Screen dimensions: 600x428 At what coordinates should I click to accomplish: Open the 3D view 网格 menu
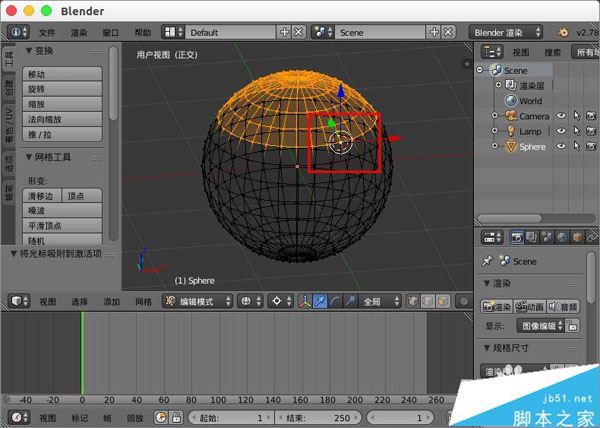click(143, 302)
